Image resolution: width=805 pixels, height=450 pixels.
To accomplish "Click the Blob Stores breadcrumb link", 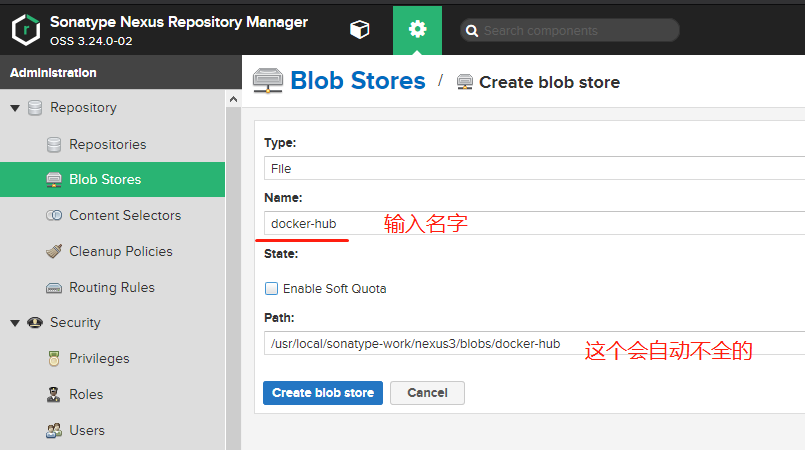I will (357, 81).
